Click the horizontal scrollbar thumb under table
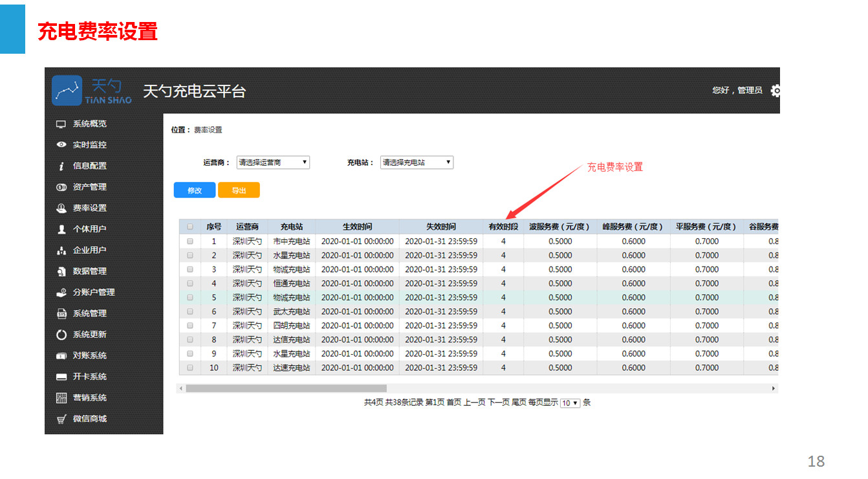The image size is (868, 479). pyautogui.click(x=286, y=388)
